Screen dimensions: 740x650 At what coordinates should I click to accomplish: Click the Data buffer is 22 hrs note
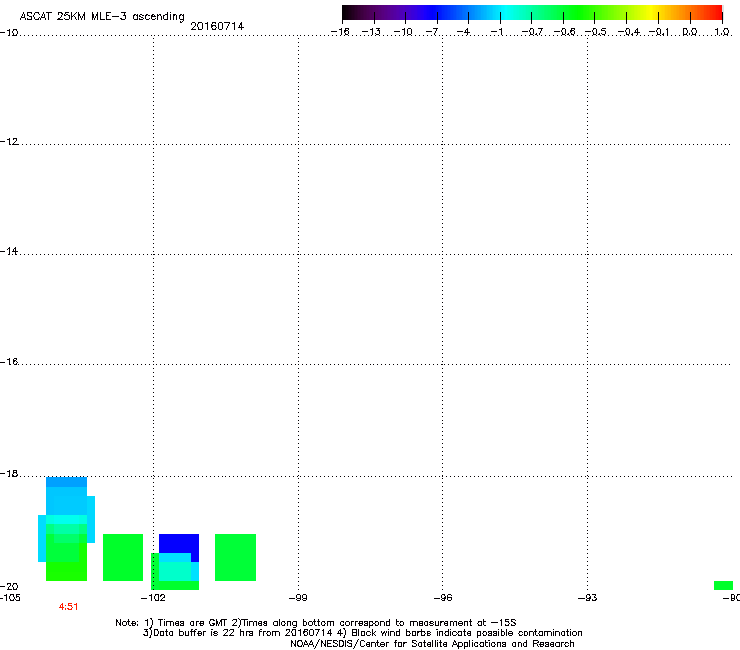click(362, 633)
